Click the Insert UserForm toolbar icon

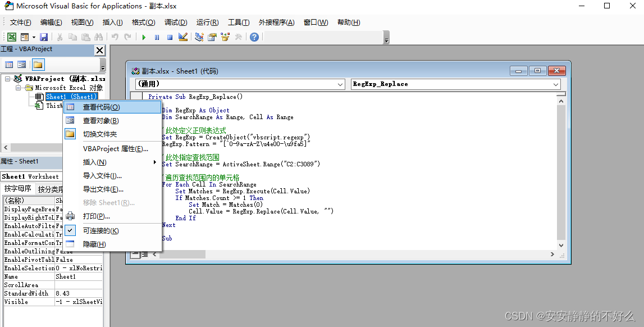[25, 37]
